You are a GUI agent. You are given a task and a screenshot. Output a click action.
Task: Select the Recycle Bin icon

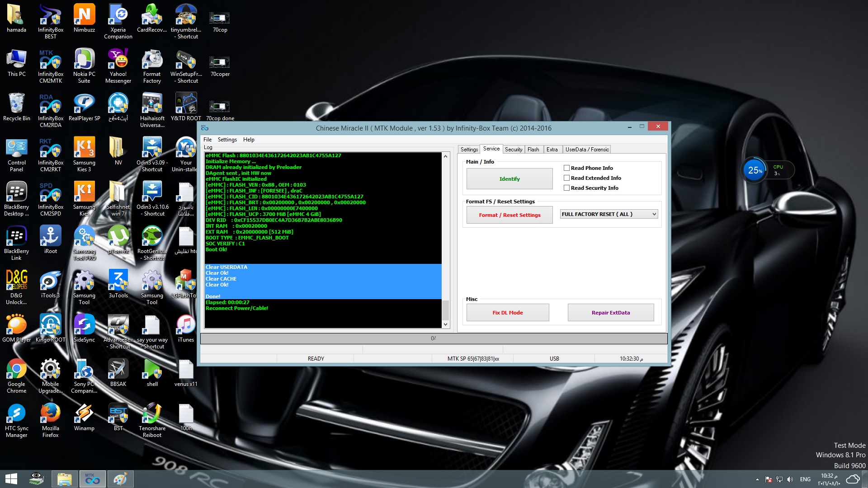point(17,107)
